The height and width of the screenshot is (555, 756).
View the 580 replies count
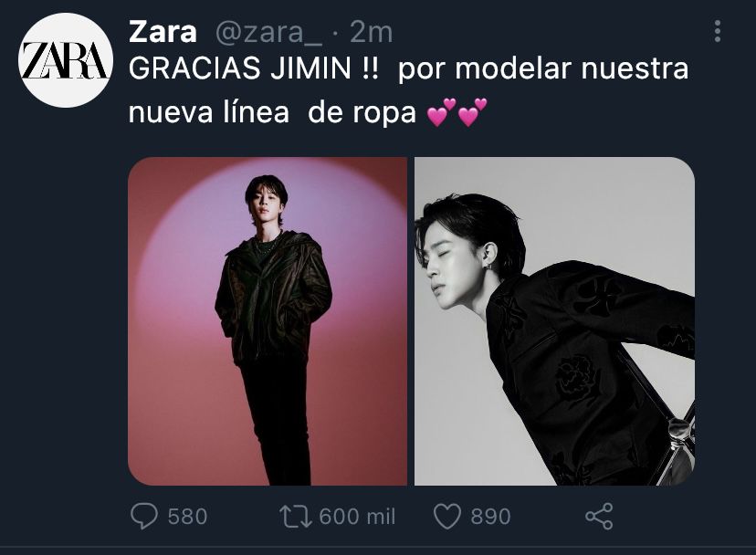click(187, 517)
